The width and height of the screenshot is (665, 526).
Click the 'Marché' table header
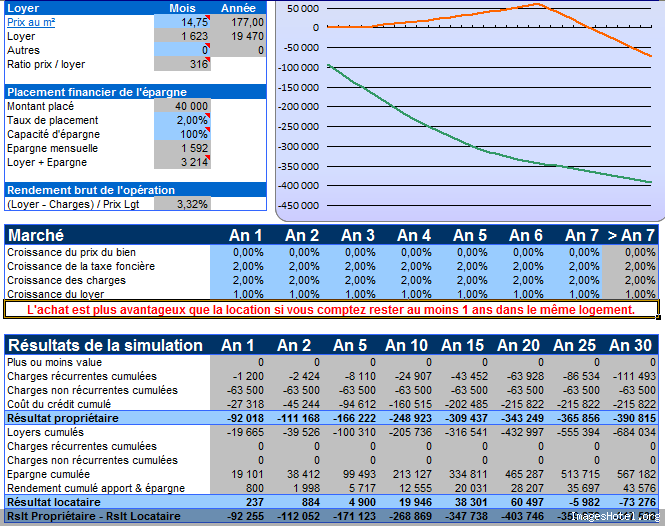tap(36, 235)
